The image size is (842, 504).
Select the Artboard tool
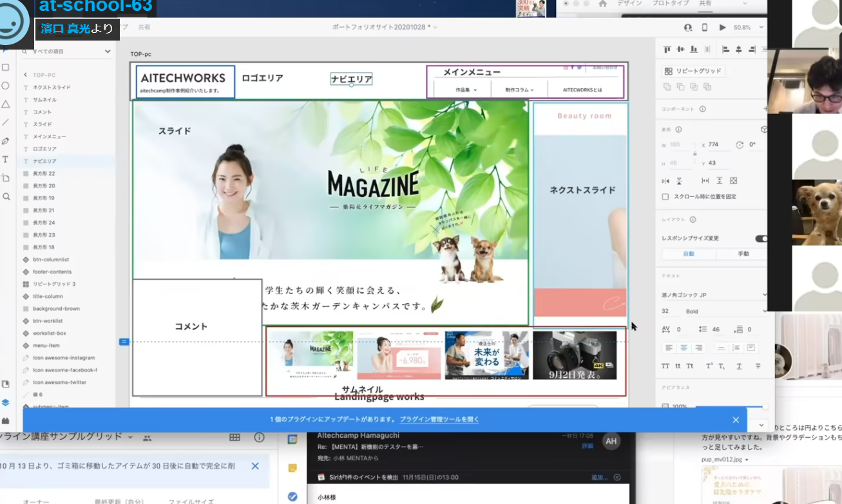click(x=6, y=178)
